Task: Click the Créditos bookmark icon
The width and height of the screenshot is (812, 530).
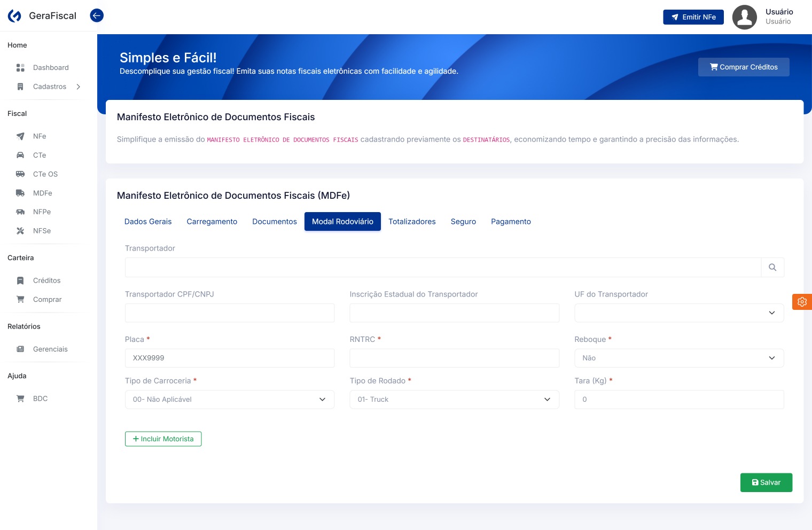Action: coord(20,280)
